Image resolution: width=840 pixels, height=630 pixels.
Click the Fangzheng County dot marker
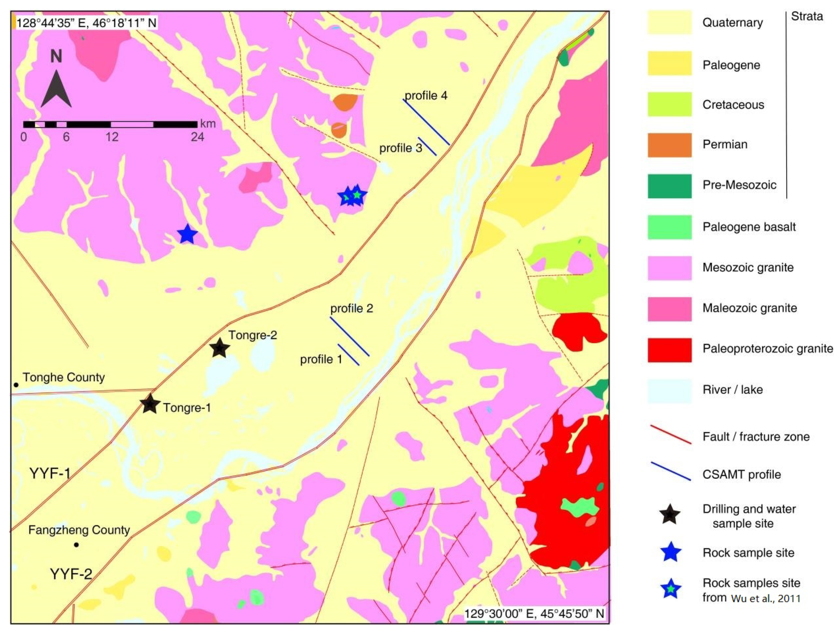tap(76, 545)
